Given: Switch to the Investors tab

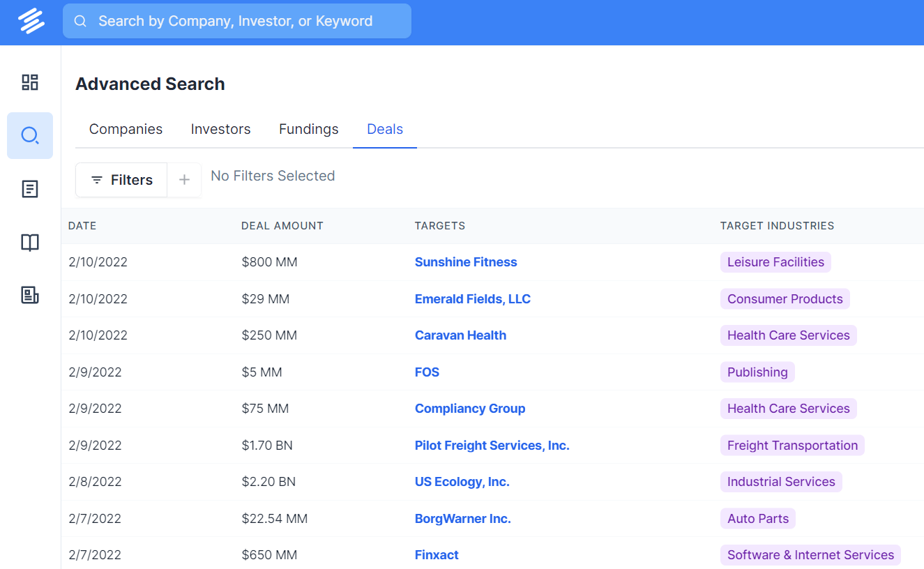Looking at the screenshot, I should [x=220, y=129].
